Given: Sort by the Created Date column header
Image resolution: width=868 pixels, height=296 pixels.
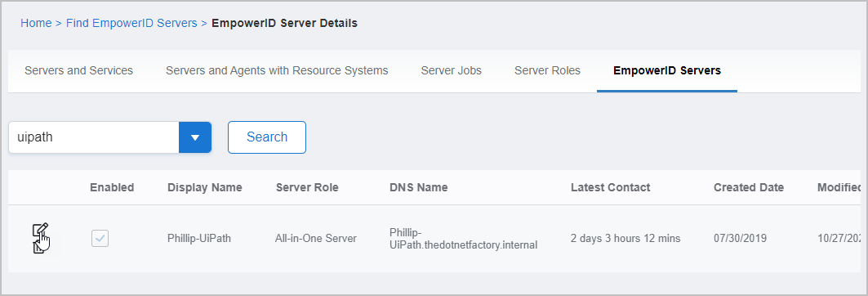Looking at the screenshot, I should click(749, 187).
